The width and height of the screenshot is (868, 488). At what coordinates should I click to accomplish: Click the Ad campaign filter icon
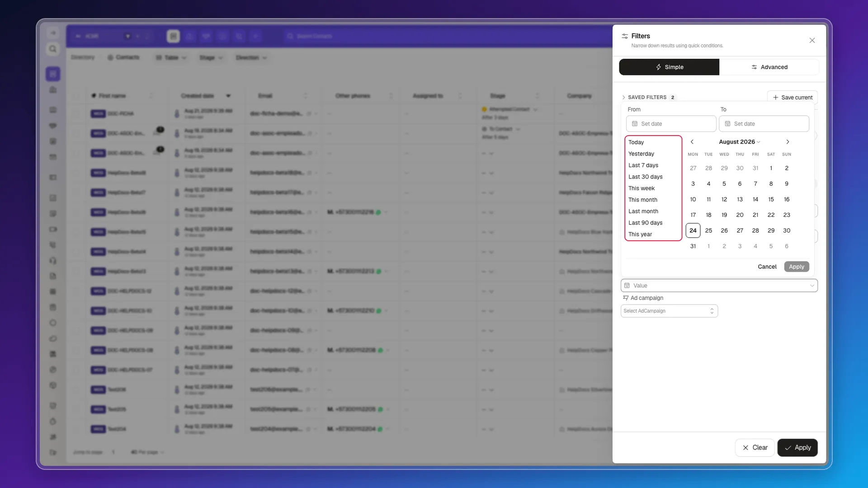626,298
